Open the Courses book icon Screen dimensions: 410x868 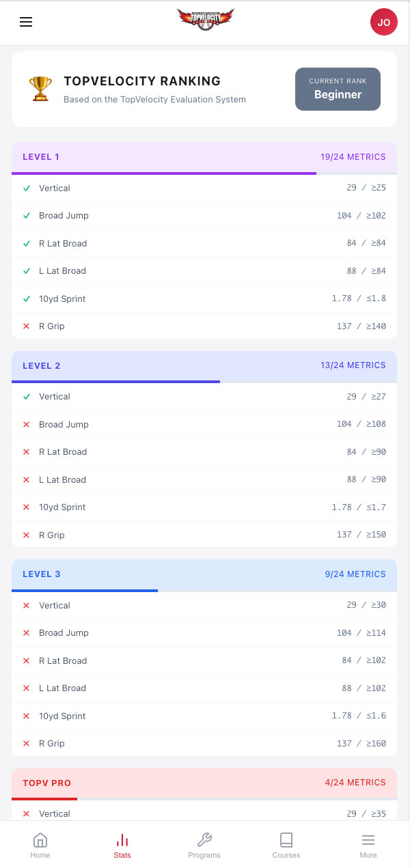286,840
